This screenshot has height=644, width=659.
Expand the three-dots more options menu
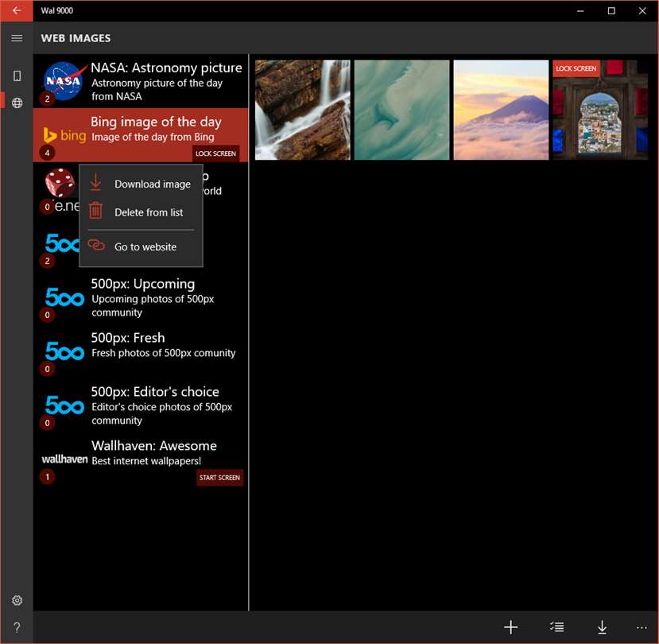tap(642, 627)
